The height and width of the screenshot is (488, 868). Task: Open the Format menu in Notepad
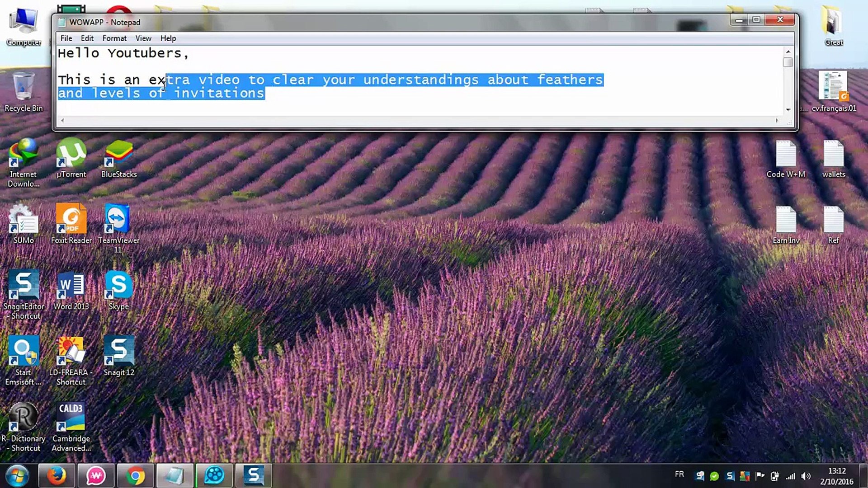(x=114, y=38)
